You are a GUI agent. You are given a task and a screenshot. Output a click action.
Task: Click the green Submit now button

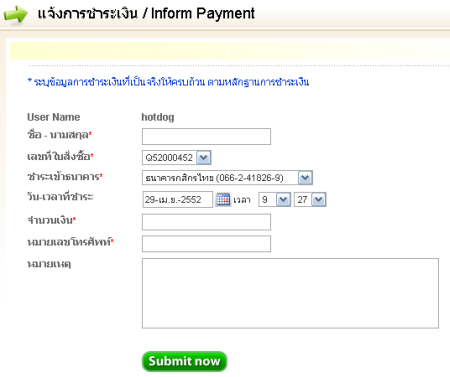(184, 361)
